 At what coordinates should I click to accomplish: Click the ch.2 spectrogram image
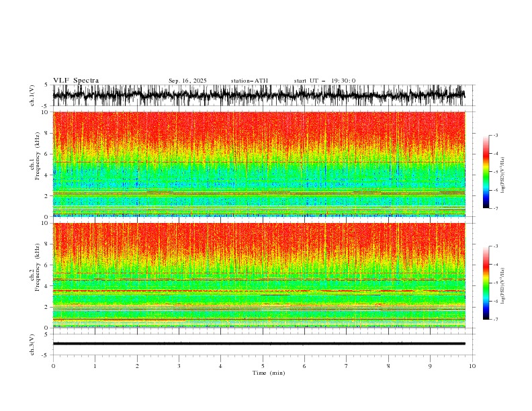tap(259, 275)
